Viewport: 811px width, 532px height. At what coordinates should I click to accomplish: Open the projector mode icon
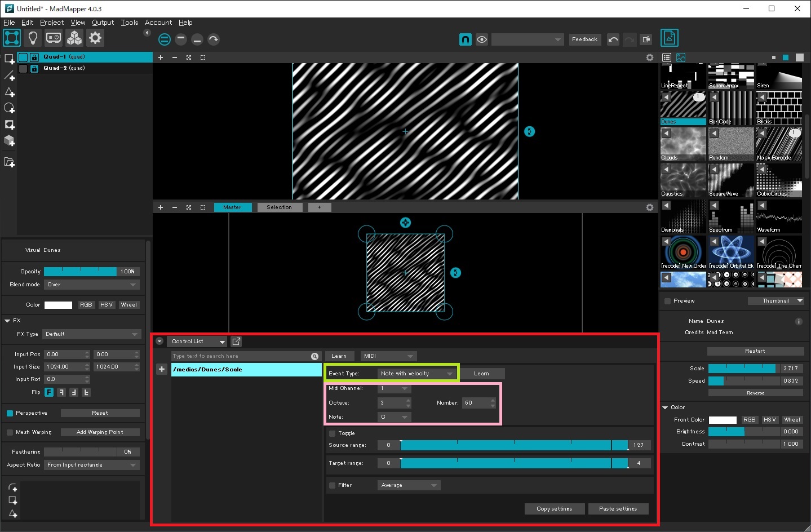pyautogui.click(x=54, y=38)
